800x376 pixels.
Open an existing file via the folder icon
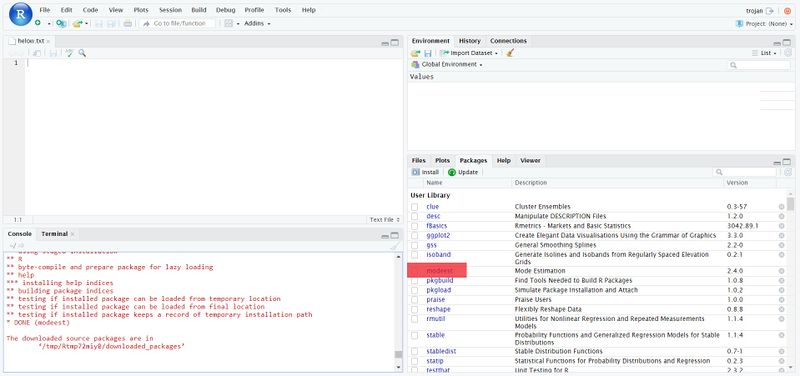77,23
